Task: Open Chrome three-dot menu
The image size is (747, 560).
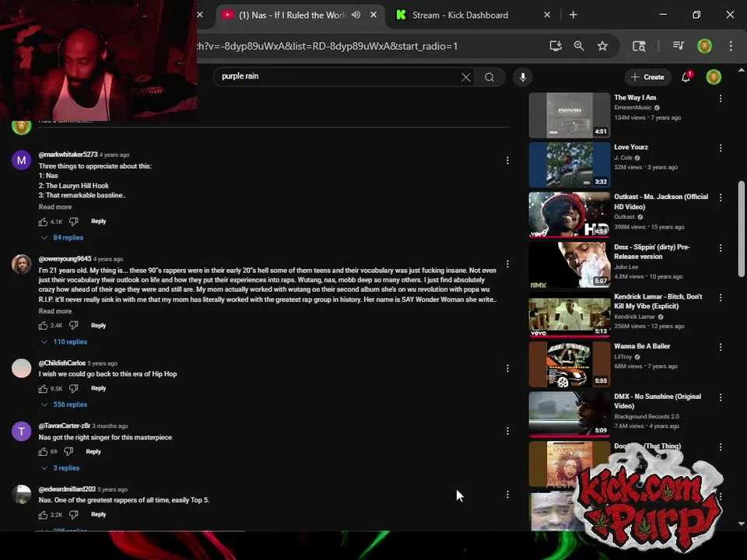Action: (731, 46)
